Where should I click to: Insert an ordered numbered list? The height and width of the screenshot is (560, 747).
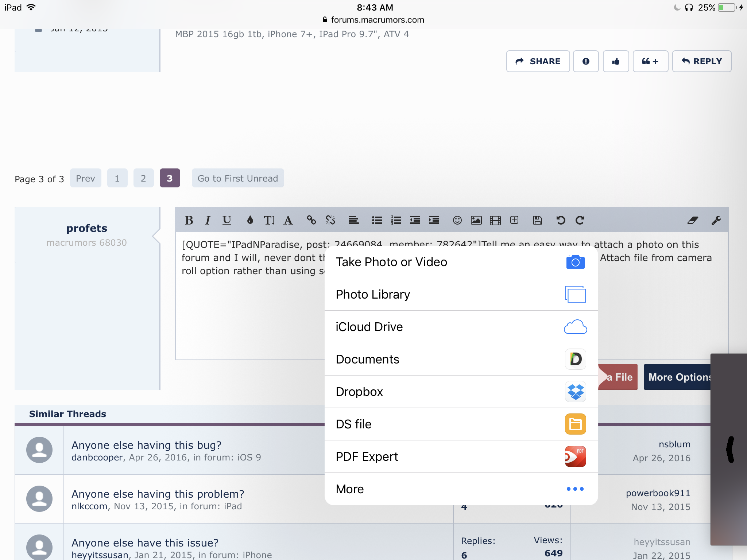click(x=396, y=220)
